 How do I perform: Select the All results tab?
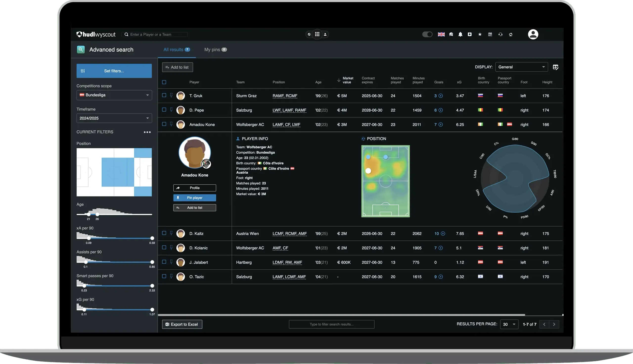pyautogui.click(x=177, y=49)
